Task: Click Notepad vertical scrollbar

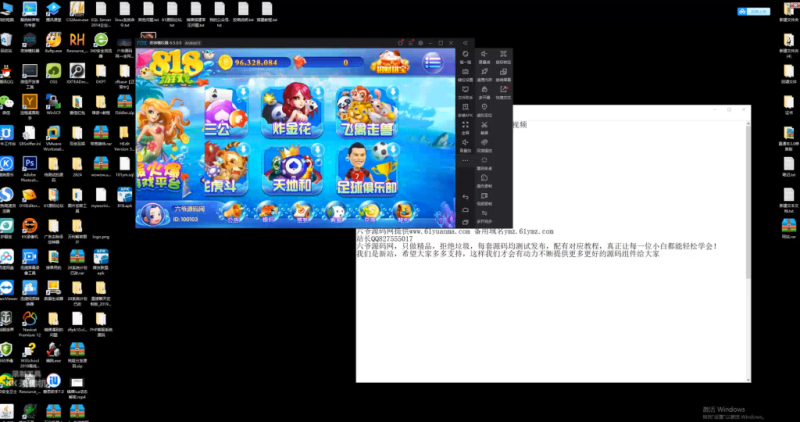Action: (747, 250)
